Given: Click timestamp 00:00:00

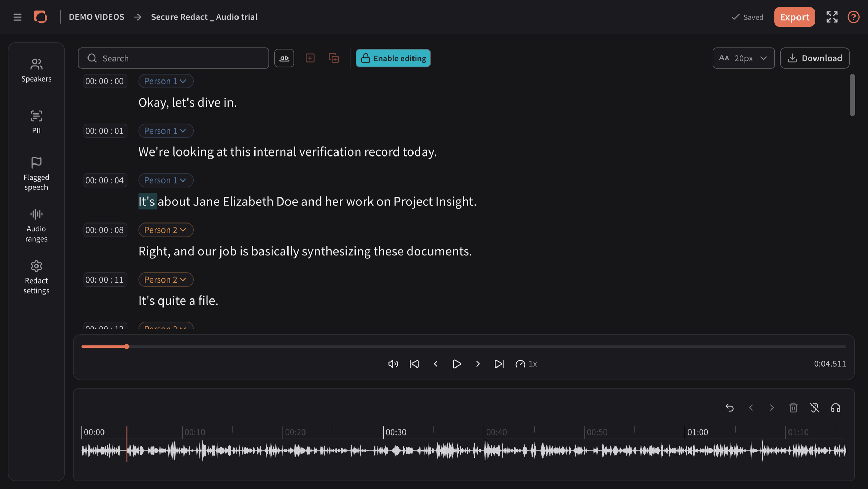Looking at the screenshot, I should 105,81.
